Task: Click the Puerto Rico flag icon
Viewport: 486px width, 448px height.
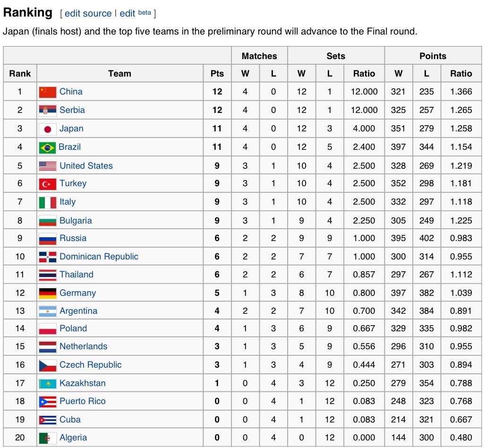Action: point(48,402)
